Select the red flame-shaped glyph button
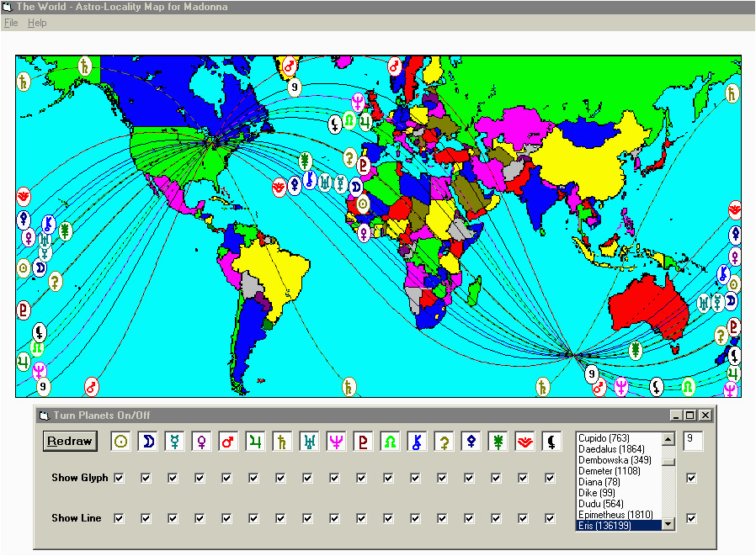Image resolution: width=756 pixels, height=556 pixels. (x=524, y=442)
